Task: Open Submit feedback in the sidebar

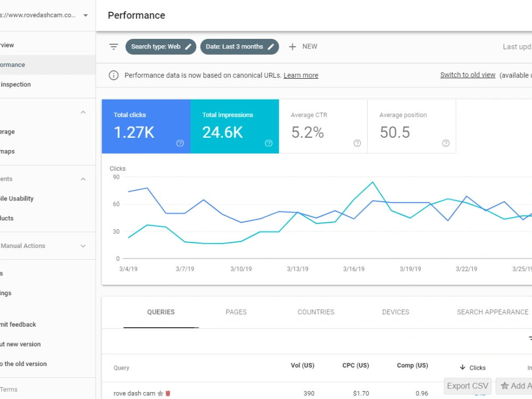Action: coord(47,325)
